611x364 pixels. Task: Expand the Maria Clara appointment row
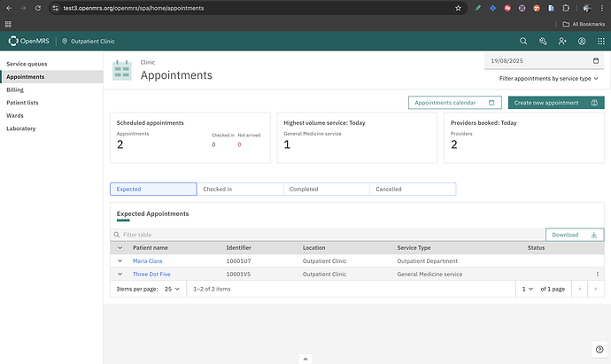click(x=120, y=261)
